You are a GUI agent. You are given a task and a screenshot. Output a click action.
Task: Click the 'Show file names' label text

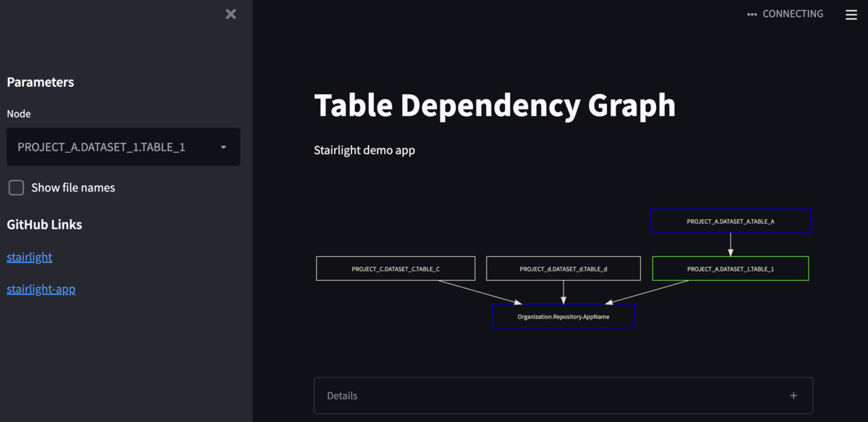73,187
